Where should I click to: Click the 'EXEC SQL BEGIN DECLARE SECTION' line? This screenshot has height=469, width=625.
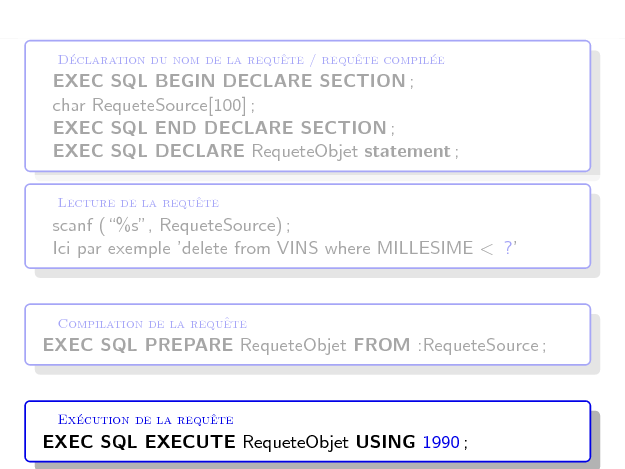pyautogui.click(x=230, y=81)
